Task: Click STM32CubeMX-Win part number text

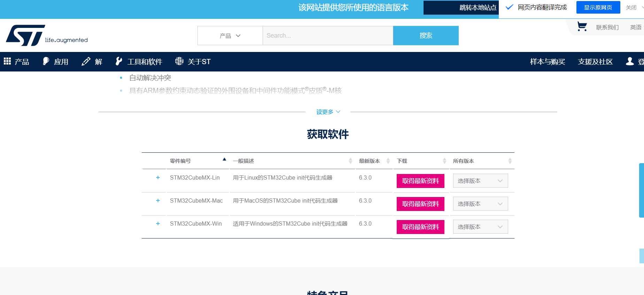Action: tap(196, 224)
